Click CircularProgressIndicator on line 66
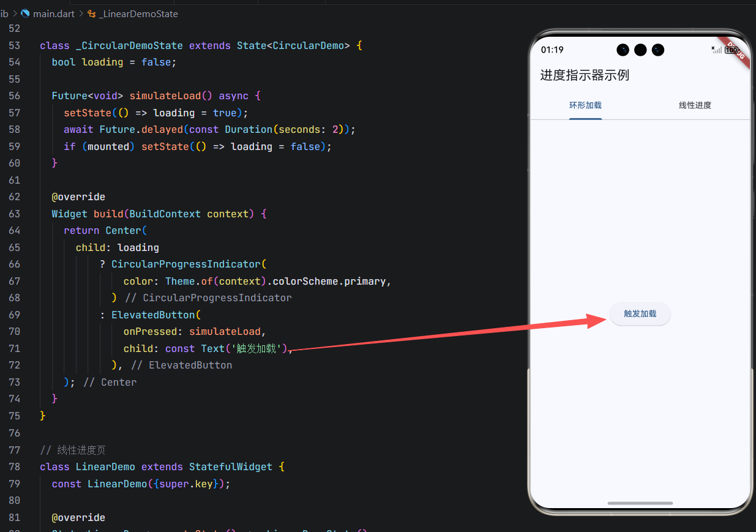756x532 pixels. pyautogui.click(x=186, y=264)
